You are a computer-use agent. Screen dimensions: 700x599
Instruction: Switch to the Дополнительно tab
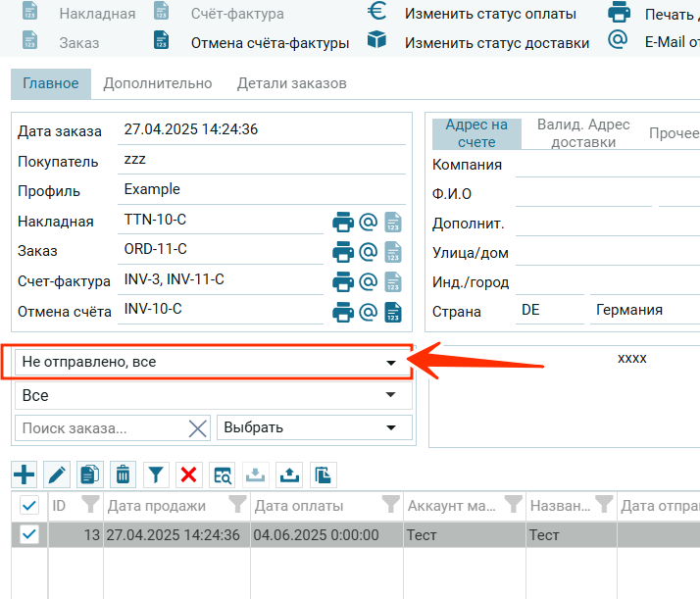pos(158,84)
